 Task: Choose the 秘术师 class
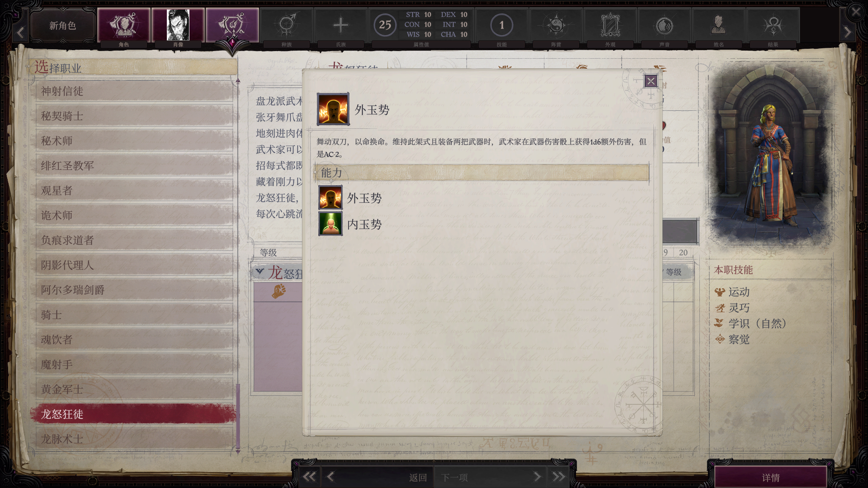[135, 141]
